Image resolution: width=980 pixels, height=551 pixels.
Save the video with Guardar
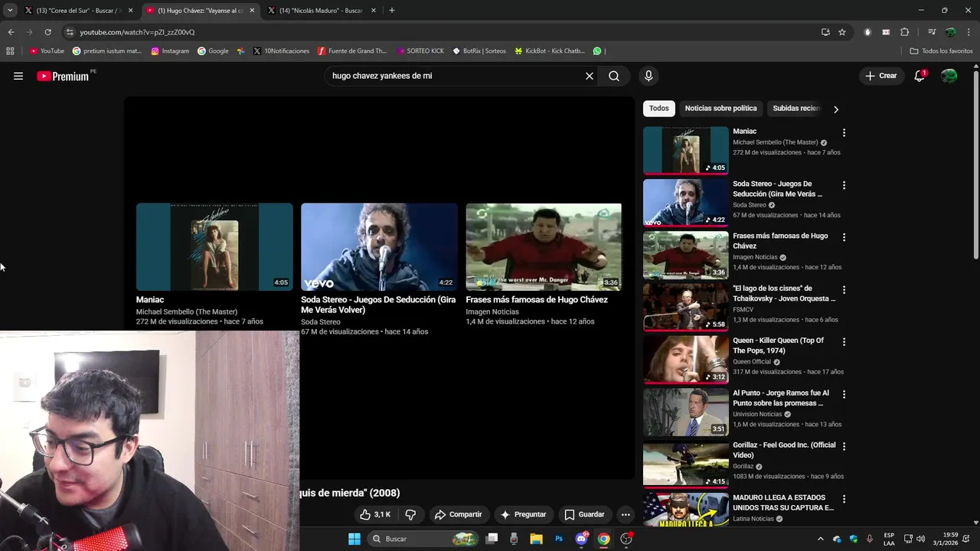tap(584, 514)
